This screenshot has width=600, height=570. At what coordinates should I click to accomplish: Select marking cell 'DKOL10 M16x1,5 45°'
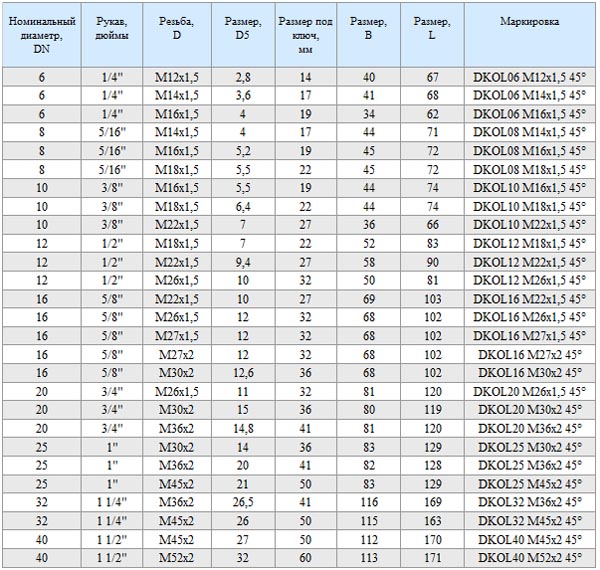click(530, 188)
